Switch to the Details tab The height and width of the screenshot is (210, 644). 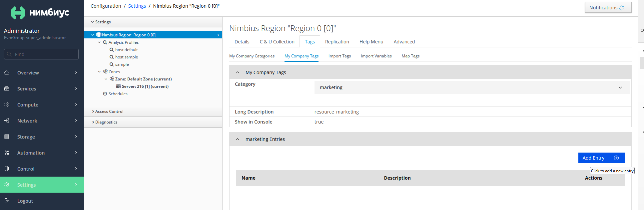click(242, 42)
